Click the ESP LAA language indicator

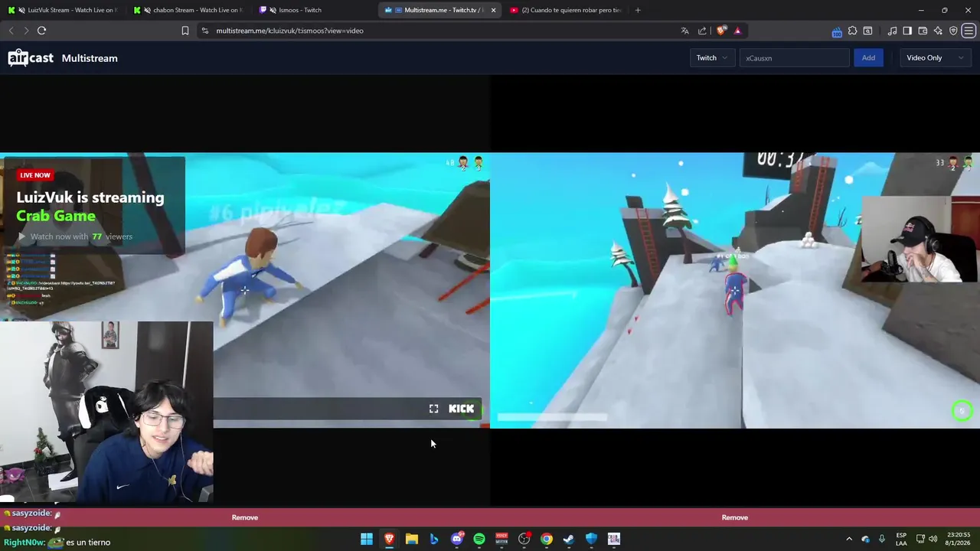coord(901,539)
